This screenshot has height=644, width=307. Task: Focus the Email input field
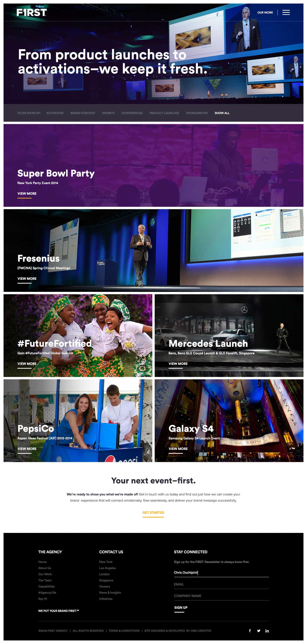pyautogui.click(x=221, y=584)
